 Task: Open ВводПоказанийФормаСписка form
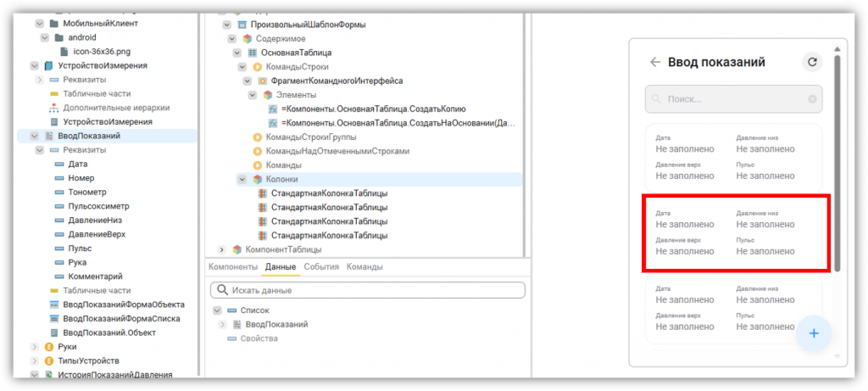coord(122,318)
